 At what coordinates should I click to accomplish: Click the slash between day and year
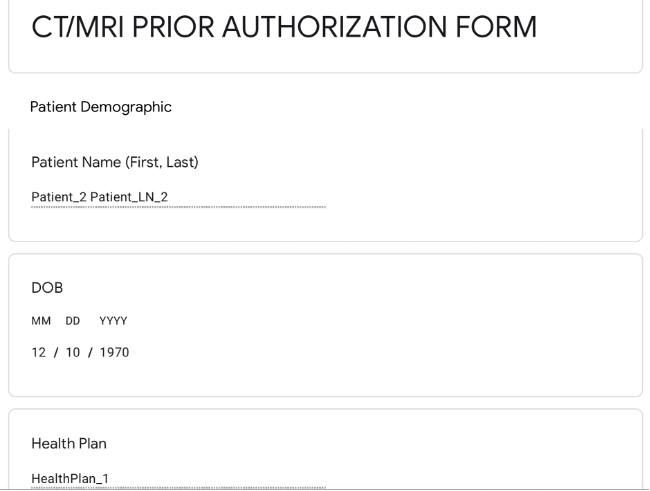tap(90, 352)
